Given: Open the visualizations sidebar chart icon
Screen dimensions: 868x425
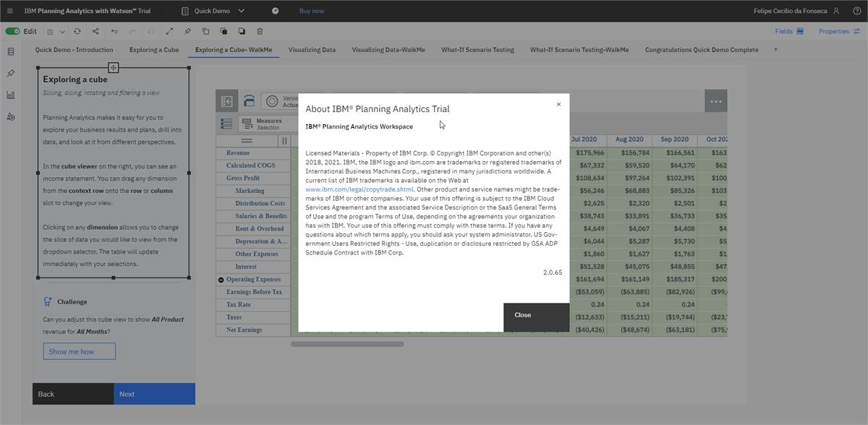Looking at the screenshot, I should [10, 95].
